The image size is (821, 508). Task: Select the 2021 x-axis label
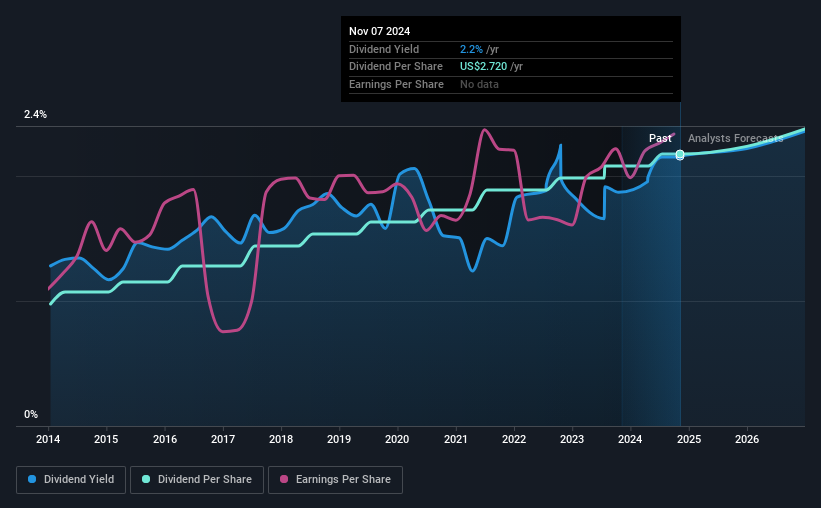click(456, 439)
